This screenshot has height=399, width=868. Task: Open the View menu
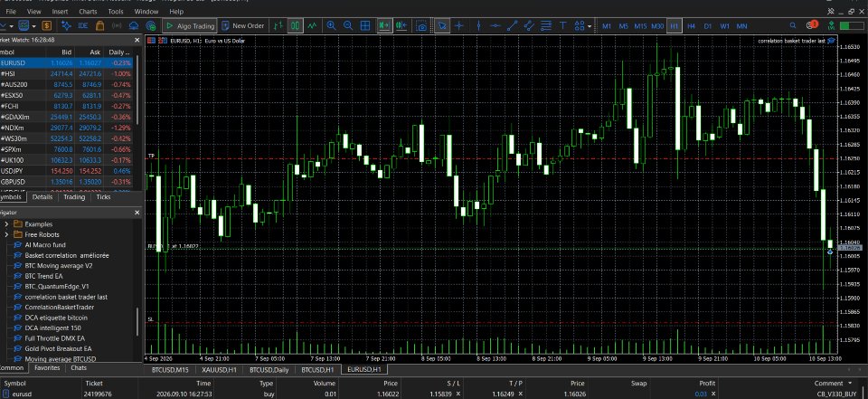(33, 11)
